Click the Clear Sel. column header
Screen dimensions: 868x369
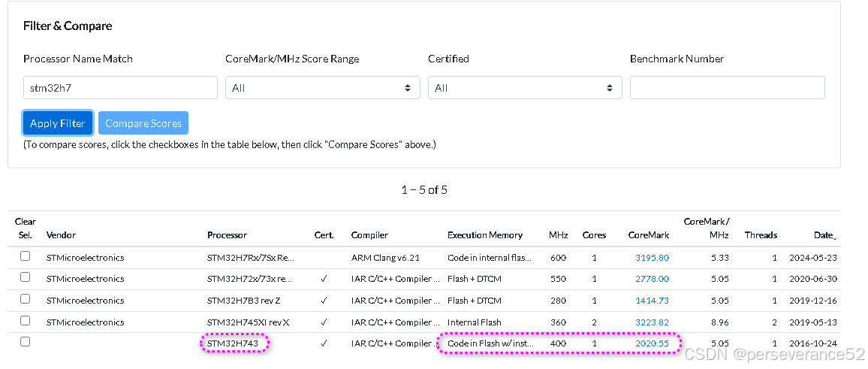pos(26,228)
